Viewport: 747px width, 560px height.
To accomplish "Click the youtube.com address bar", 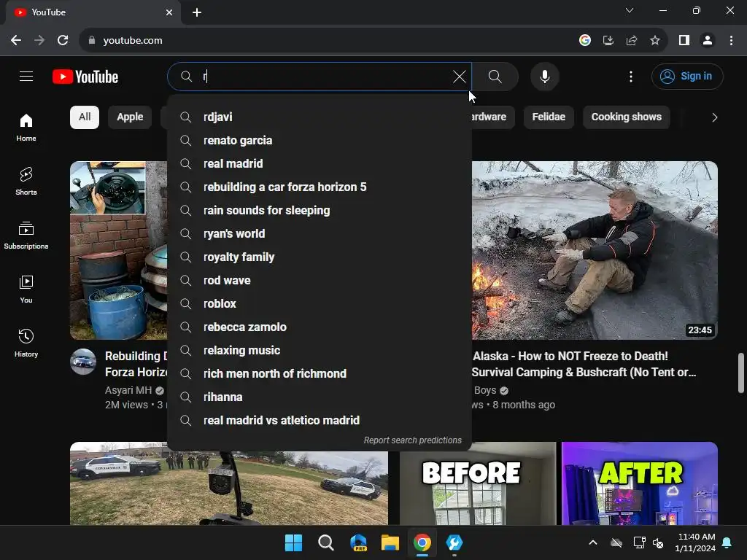I will pyautogui.click(x=329, y=41).
